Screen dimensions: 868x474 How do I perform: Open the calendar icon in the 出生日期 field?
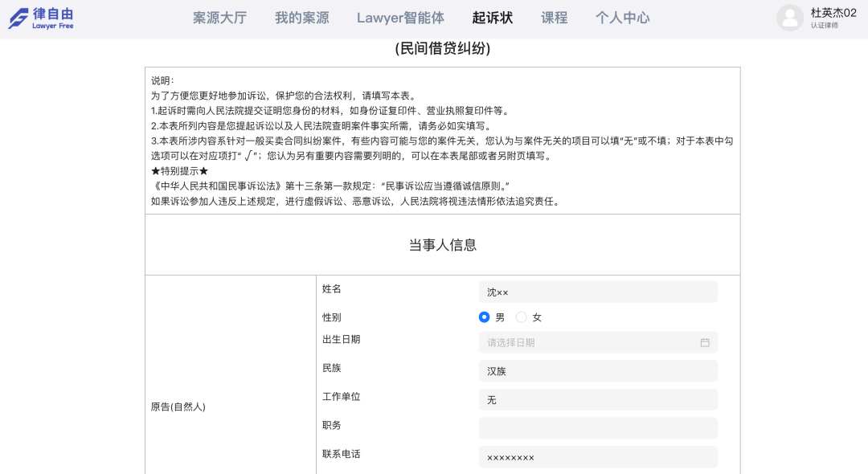(x=705, y=341)
